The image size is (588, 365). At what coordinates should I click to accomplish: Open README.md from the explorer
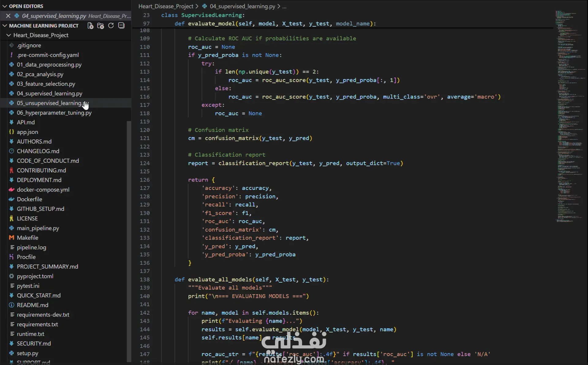pyautogui.click(x=32, y=305)
